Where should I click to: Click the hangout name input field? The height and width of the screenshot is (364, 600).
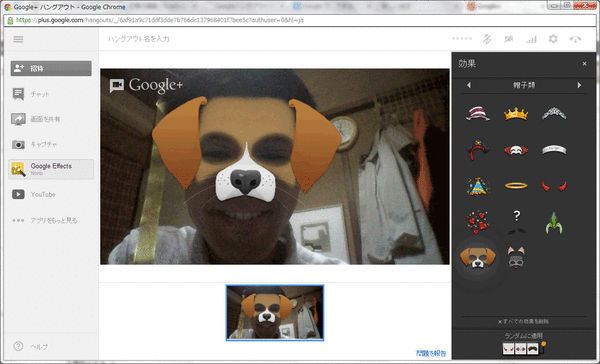coord(139,39)
